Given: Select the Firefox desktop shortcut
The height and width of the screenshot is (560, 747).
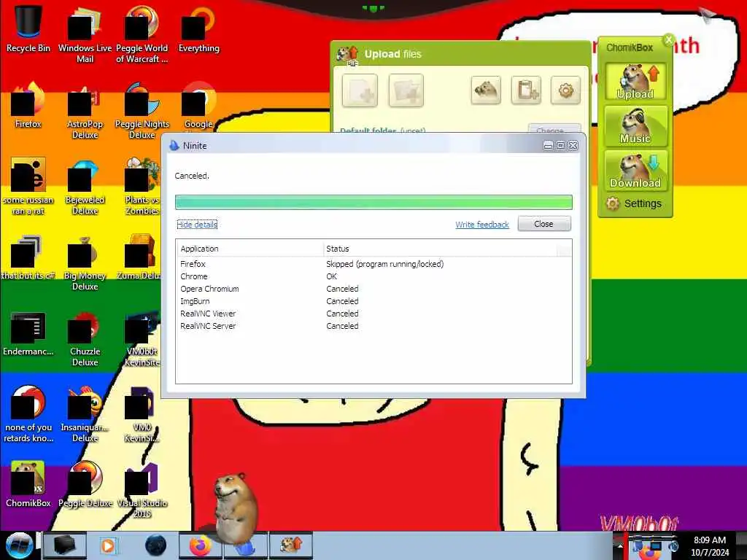Looking at the screenshot, I should pyautogui.click(x=28, y=105).
